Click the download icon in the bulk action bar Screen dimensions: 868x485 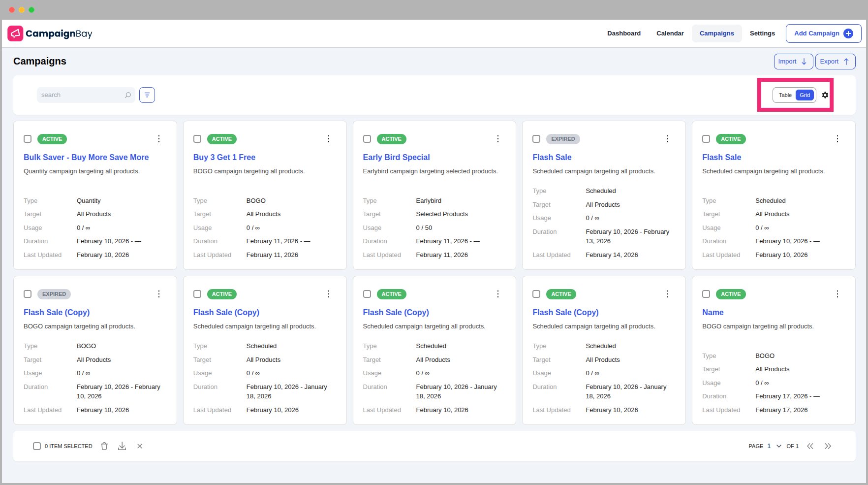(x=122, y=446)
